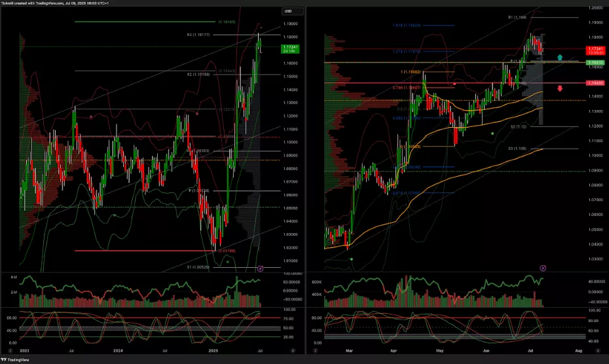Click the R3 (1.18177) pivot label

(215, 34)
